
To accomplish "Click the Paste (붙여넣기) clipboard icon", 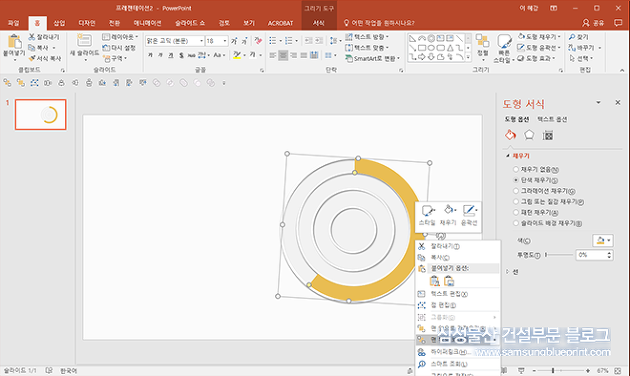I will tap(14, 42).
